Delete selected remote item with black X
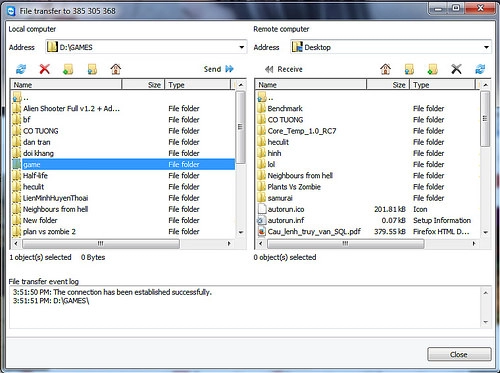Screen dimensions: 500x373 [x=456, y=69]
